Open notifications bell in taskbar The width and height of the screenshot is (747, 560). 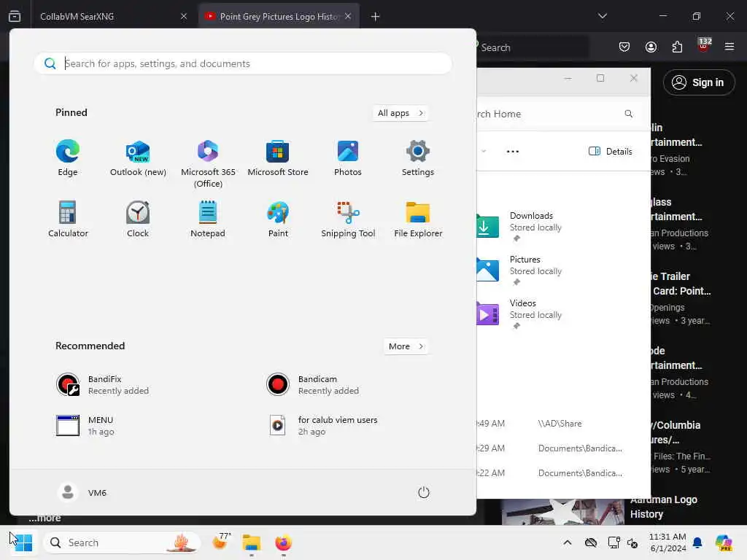pos(697,542)
